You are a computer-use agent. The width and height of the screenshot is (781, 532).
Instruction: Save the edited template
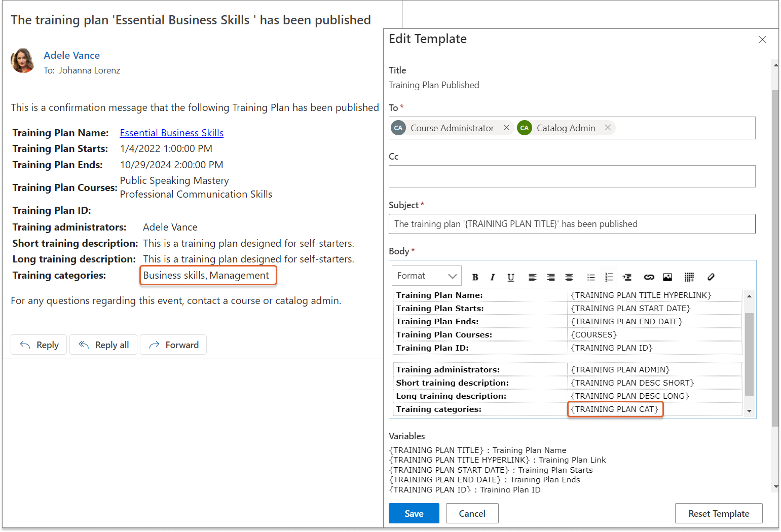coord(414,513)
